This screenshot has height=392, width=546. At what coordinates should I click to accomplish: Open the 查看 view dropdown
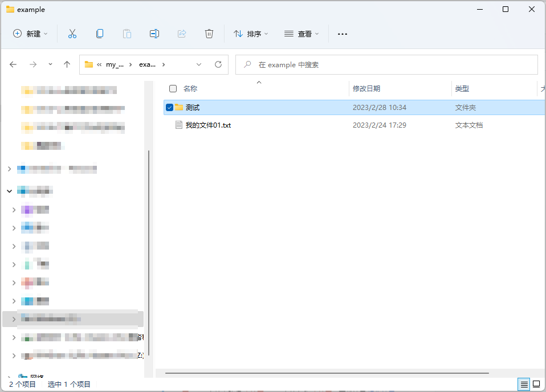301,34
